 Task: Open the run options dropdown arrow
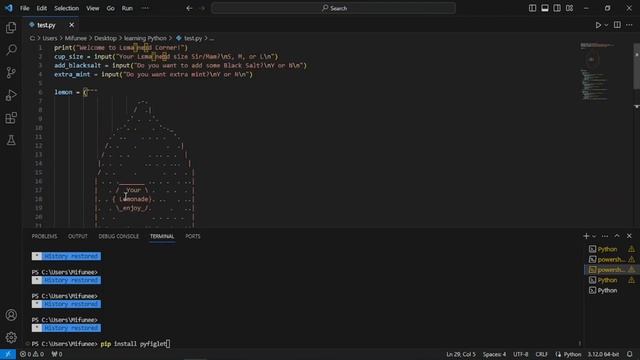pos(606,25)
